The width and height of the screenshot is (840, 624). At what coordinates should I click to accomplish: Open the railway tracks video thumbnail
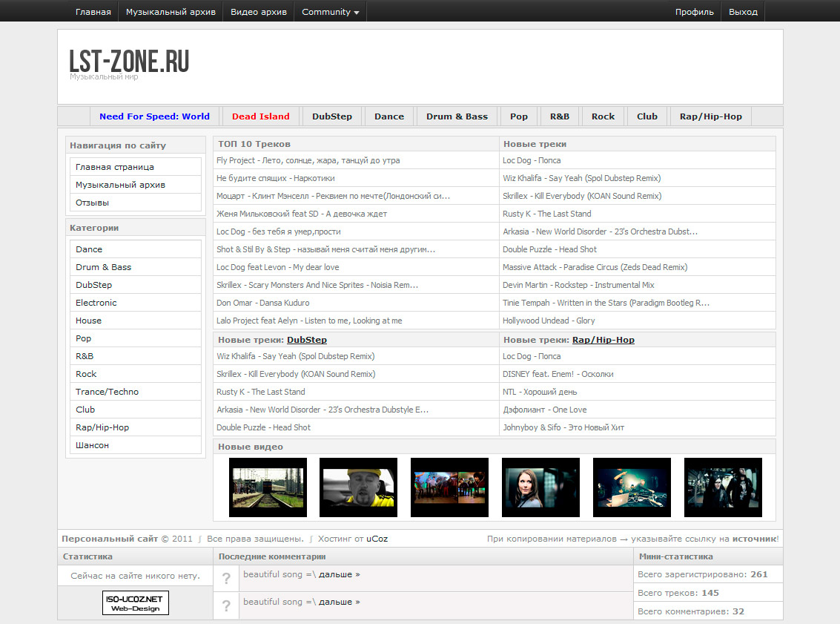point(268,487)
